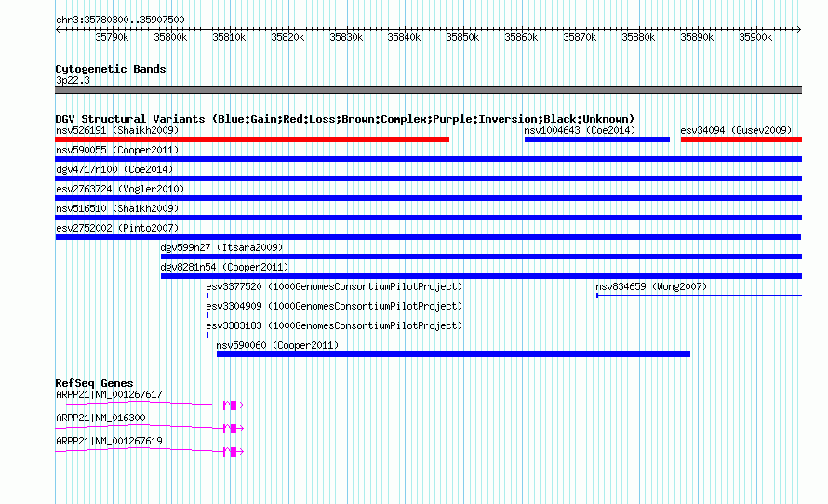Viewport: 828px width, 504px height.
Task: Click the esv3304909 (1000GenomesConsortiumPilotProject) label
Action: (334, 306)
